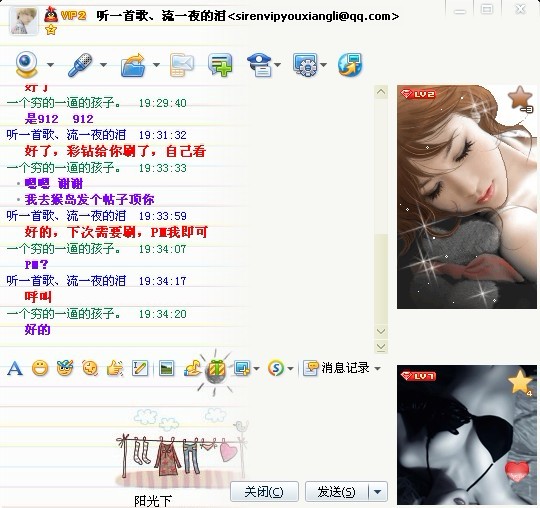The height and width of the screenshot is (508, 540).
Task: Click message 呼叫
Action: click(38, 297)
